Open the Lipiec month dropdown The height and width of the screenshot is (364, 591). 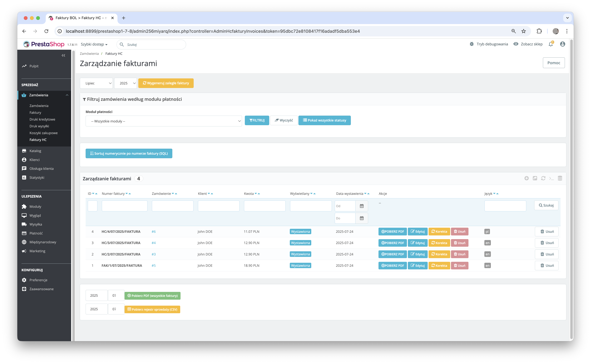click(x=96, y=83)
